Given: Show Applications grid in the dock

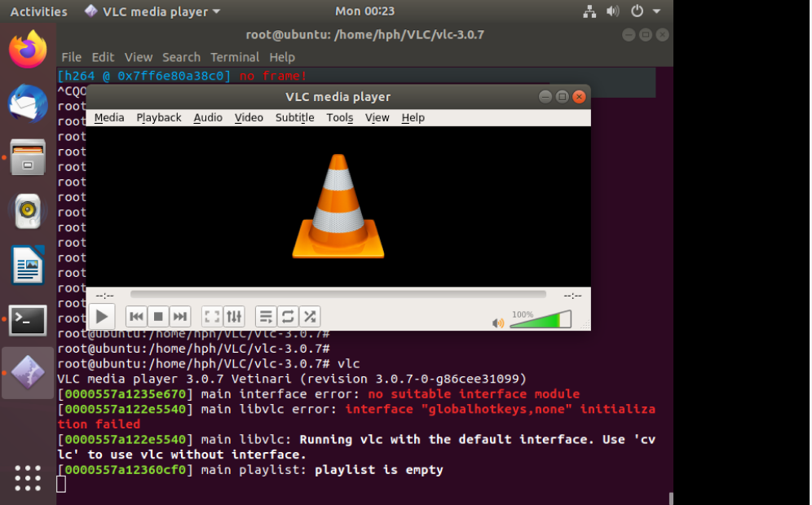Looking at the screenshot, I should 28,477.
